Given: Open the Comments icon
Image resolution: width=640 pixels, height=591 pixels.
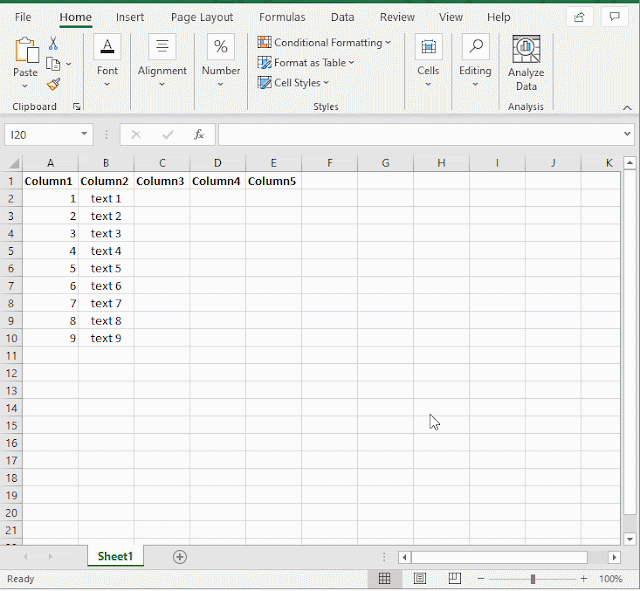Looking at the screenshot, I should tap(614, 17).
